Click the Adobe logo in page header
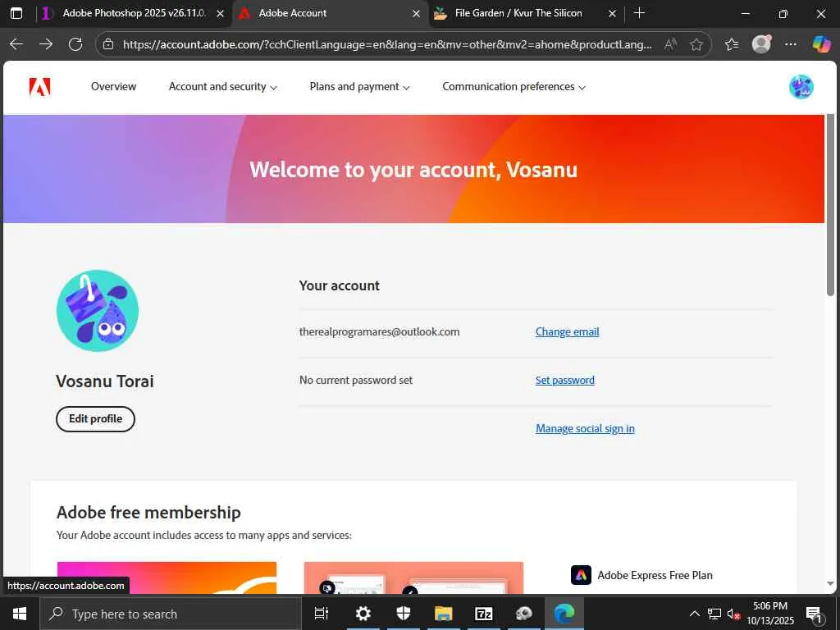The height and width of the screenshot is (630, 840). pyautogui.click(x=39, y=87)
